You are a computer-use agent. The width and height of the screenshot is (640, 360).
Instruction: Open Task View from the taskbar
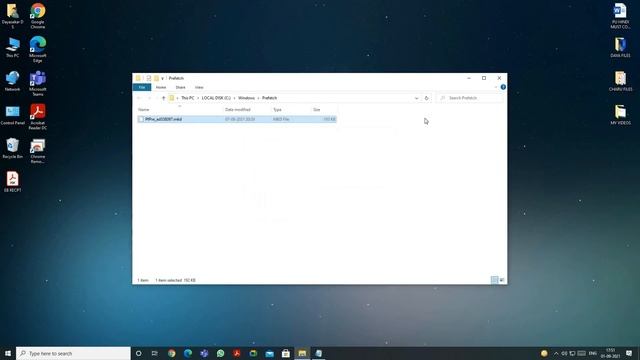tap(155, 353)
